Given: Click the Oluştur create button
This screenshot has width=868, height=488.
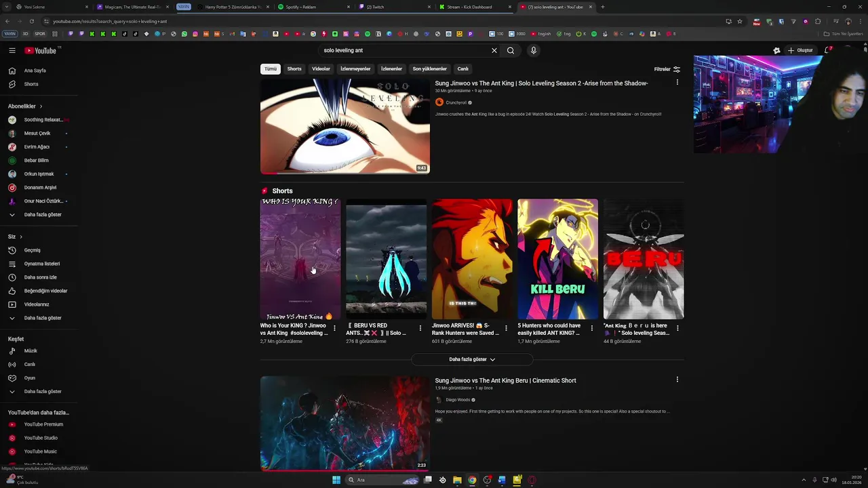Looking at the screenshot, I should point(800,50).
